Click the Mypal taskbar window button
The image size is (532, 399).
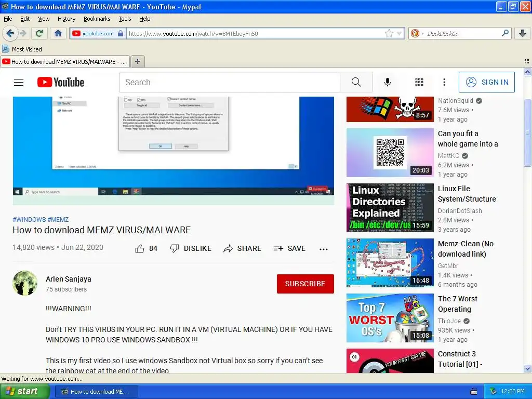coord(96,392)
